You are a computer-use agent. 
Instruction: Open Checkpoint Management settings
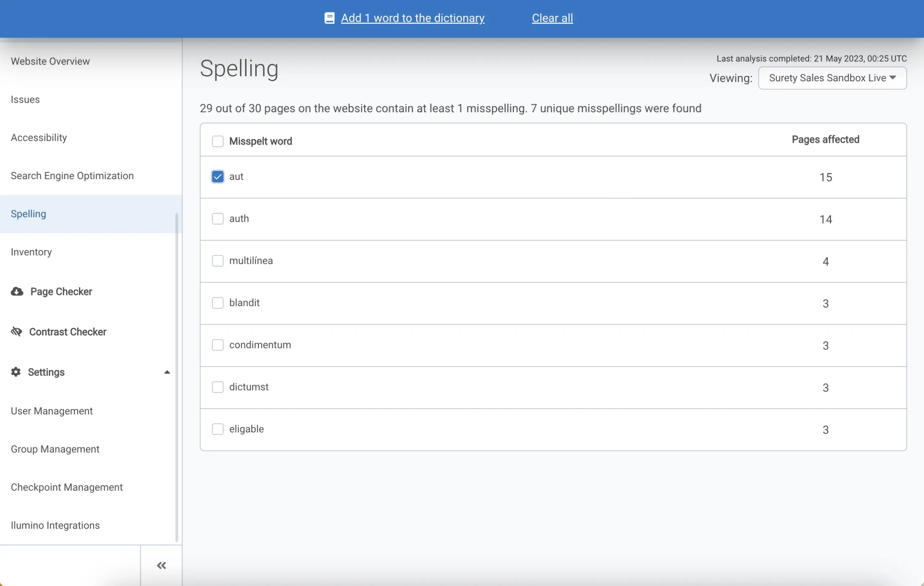pos(67,487)
